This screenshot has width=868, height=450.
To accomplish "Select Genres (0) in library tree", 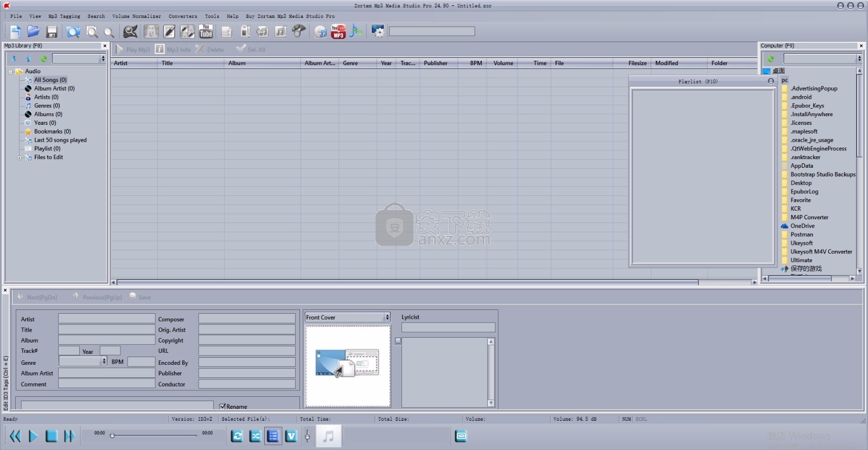I will (47, 106).
